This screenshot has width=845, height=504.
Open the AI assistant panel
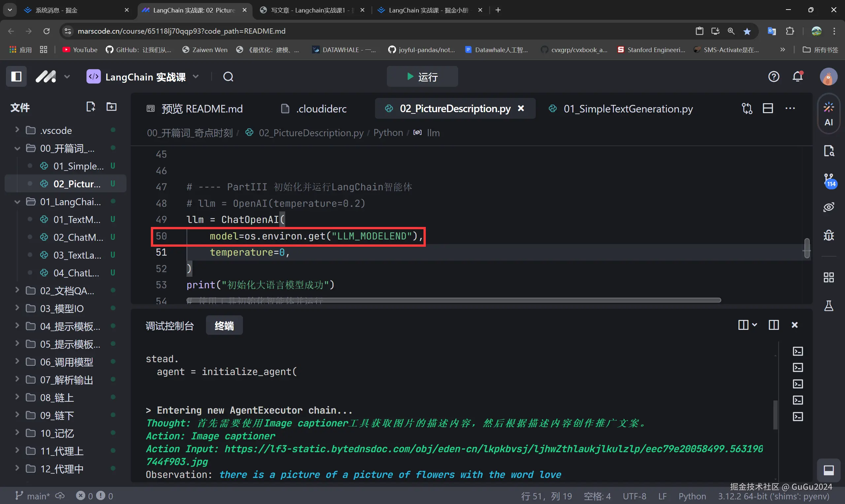click(x=828, y=114)
